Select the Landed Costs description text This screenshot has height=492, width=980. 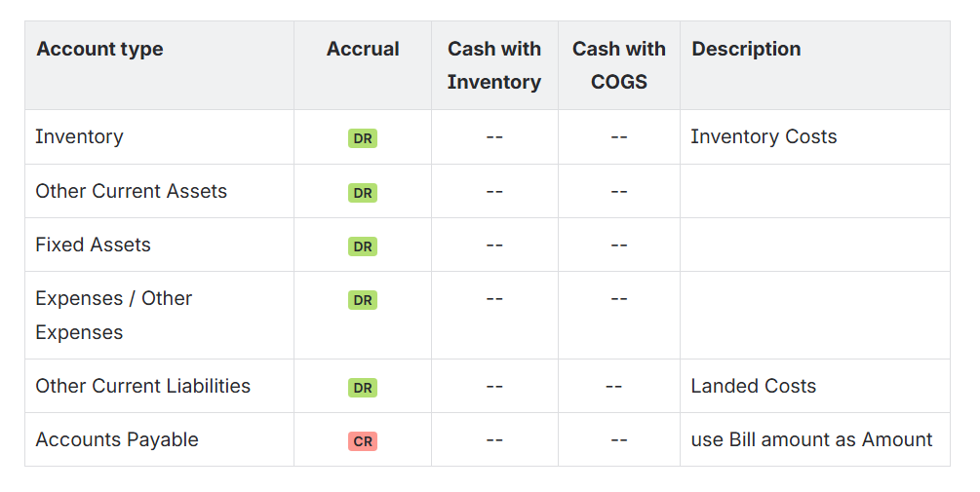tap(753, 386)
